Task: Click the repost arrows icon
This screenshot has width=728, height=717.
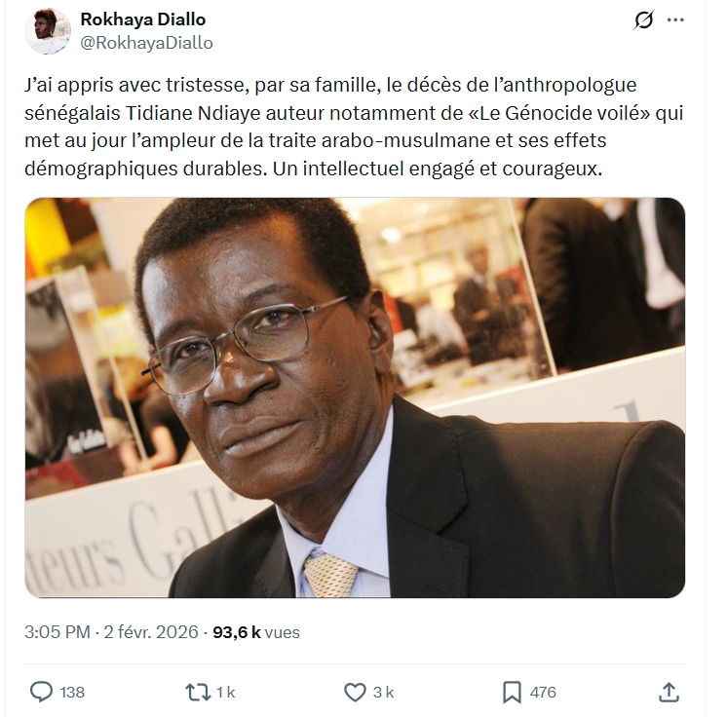Action: pyautogui.click(x=198, y=692)
